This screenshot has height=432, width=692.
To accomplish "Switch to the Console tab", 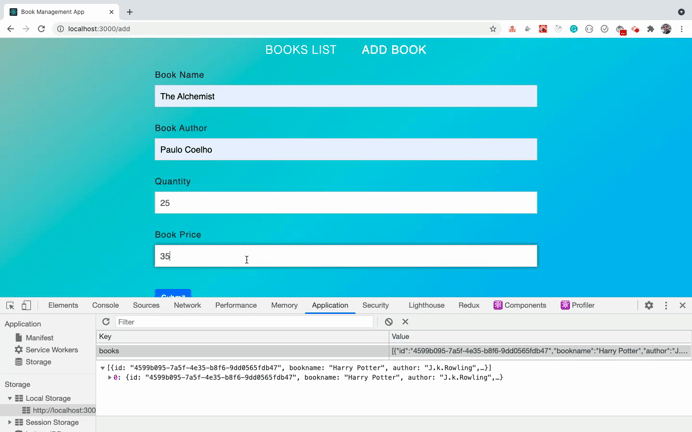I will (105, 305).
